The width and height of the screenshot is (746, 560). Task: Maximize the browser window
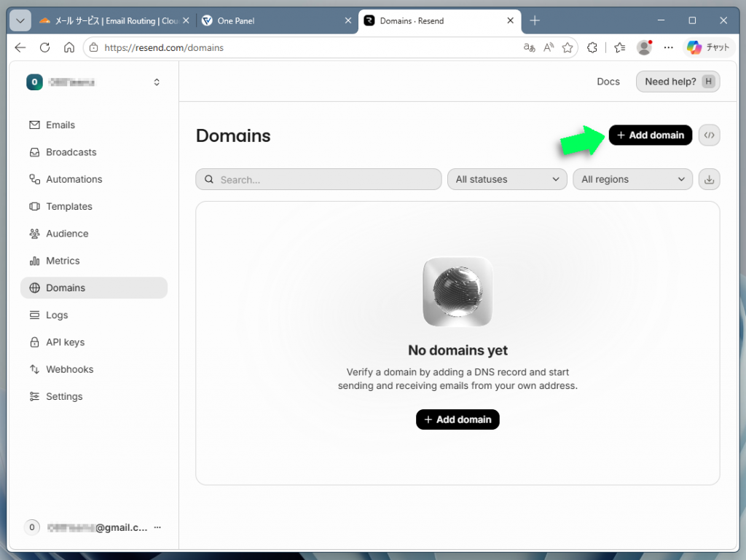[692, 20]
